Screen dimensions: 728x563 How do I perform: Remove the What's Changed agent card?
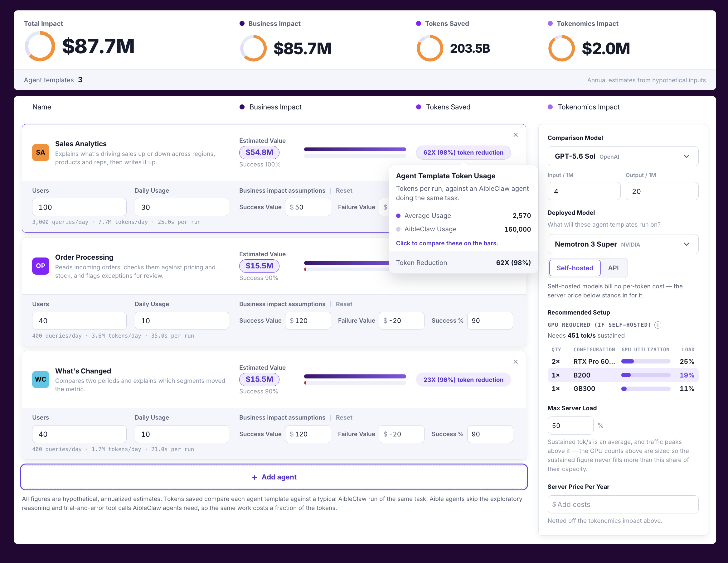point(515,362)
